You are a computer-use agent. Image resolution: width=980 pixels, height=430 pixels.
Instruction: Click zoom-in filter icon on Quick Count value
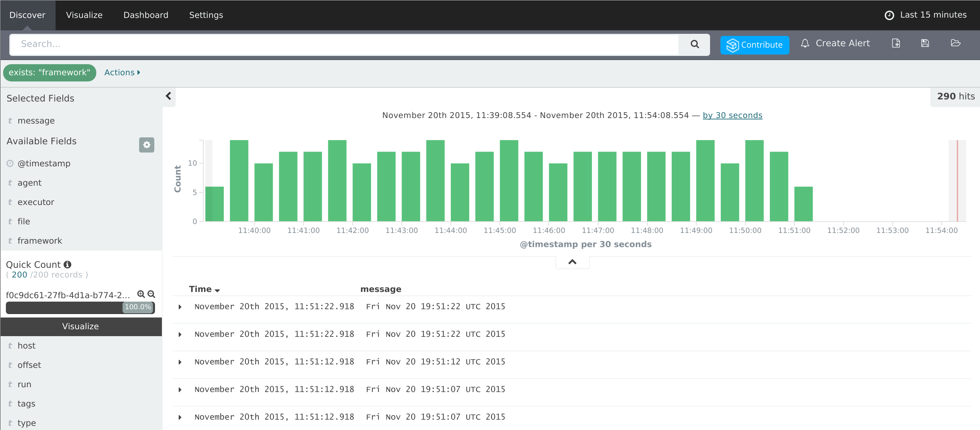pos(141,294)
